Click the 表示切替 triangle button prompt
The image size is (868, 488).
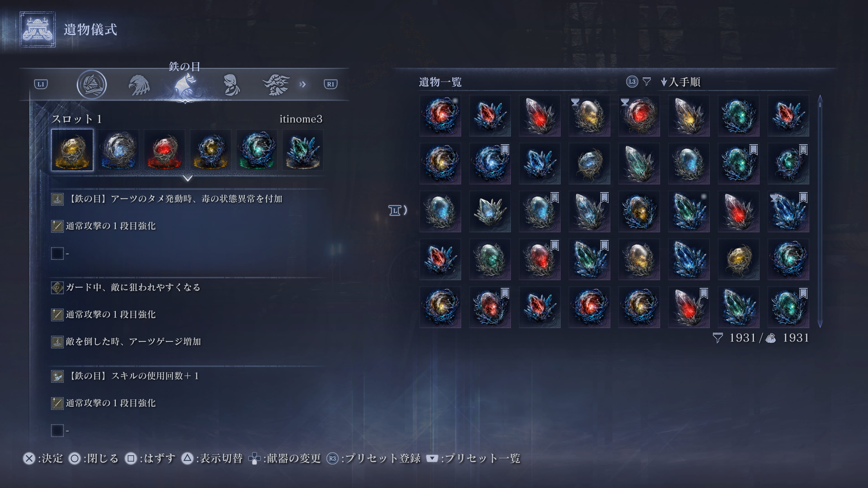(x=212, y=458)
